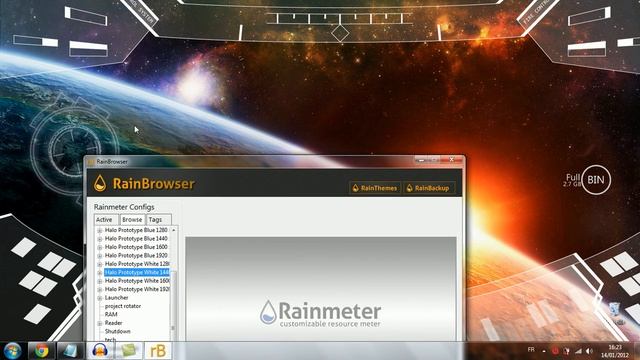Switch to the Tags tab
Image resolution: width=640 pixels, height=360 pixels.
(158, 220)
